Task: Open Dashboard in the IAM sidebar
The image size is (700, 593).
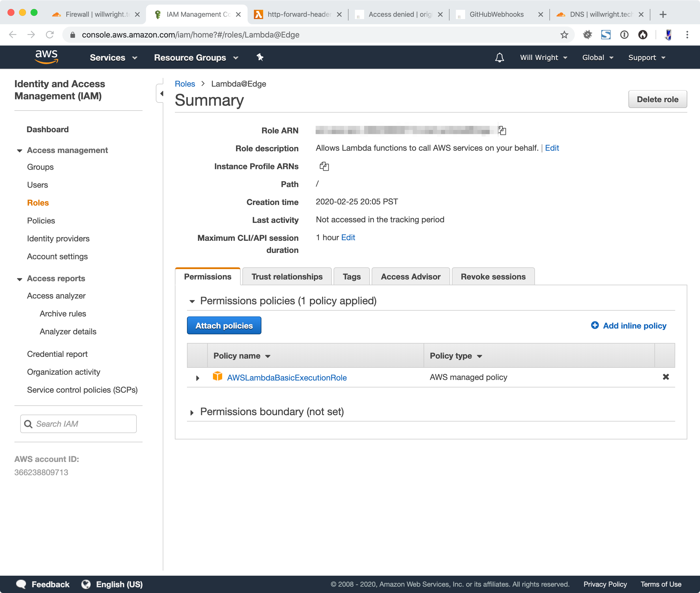Action: 48,129
